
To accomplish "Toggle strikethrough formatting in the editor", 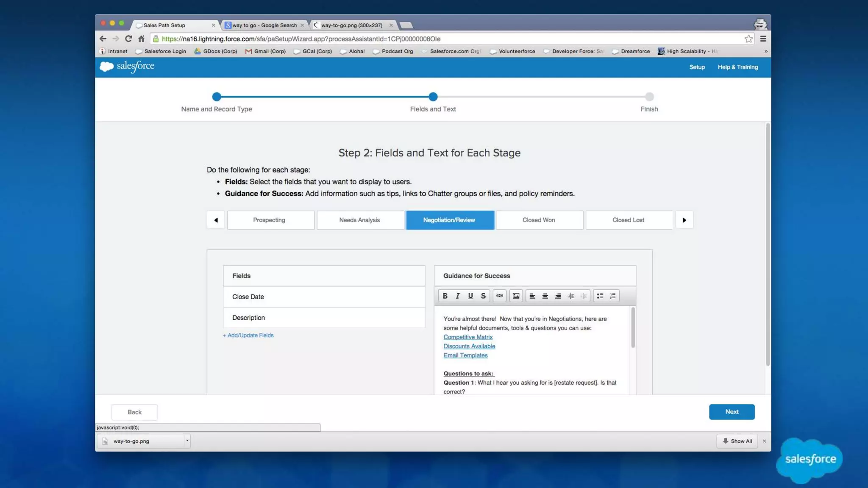I will 483,296.
